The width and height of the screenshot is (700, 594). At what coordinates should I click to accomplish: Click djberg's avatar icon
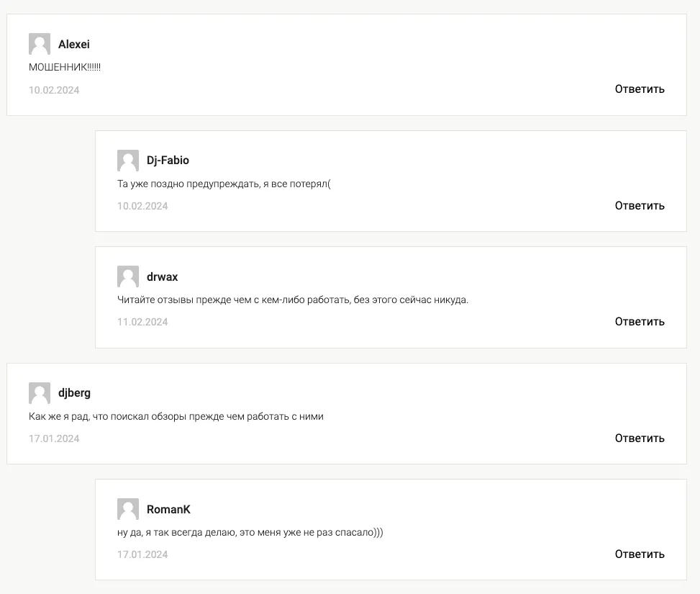coord(40,393)
